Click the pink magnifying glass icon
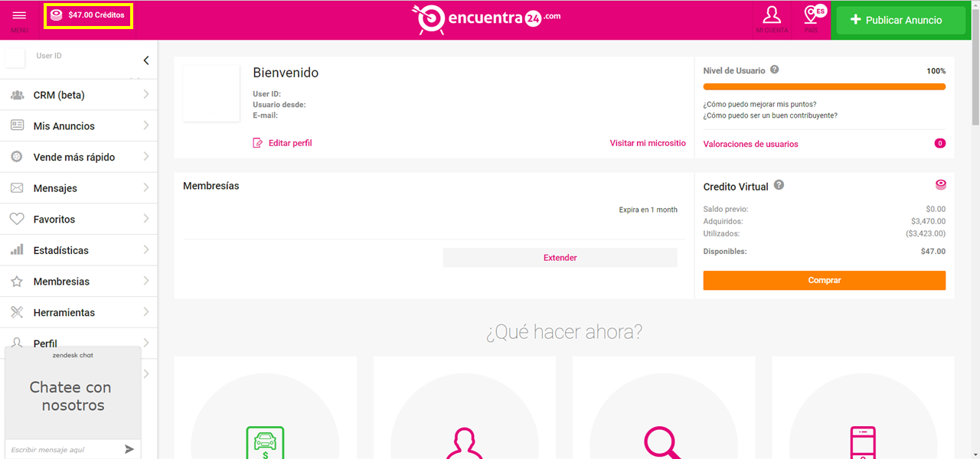The width and height of the screenshot is (980, 459). (x=663, y=443)
